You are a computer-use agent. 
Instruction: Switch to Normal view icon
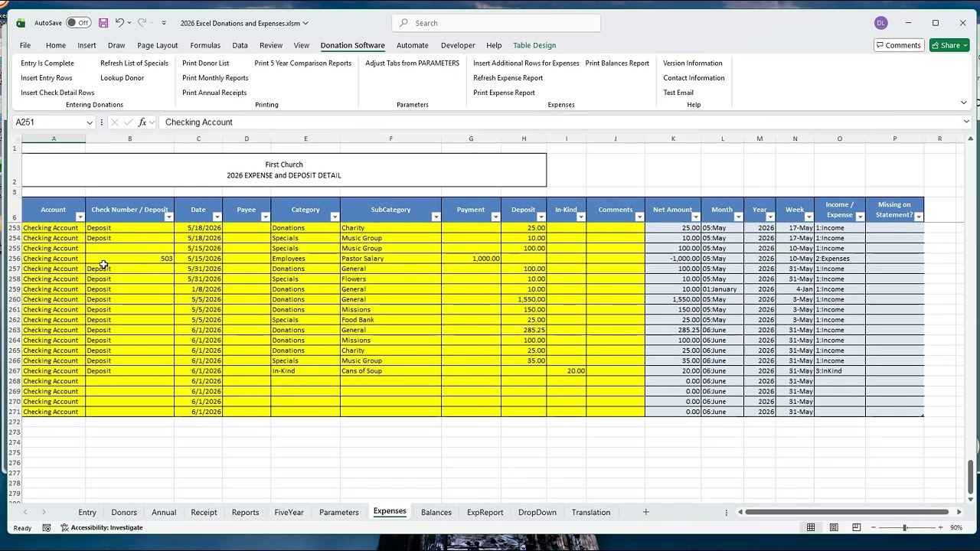(811, 527)
